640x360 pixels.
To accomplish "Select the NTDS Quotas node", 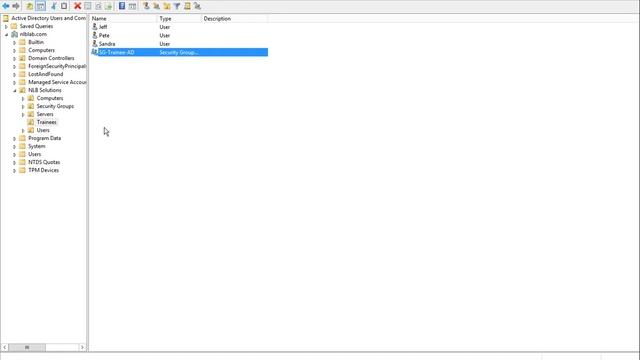I will click(44, 162).
